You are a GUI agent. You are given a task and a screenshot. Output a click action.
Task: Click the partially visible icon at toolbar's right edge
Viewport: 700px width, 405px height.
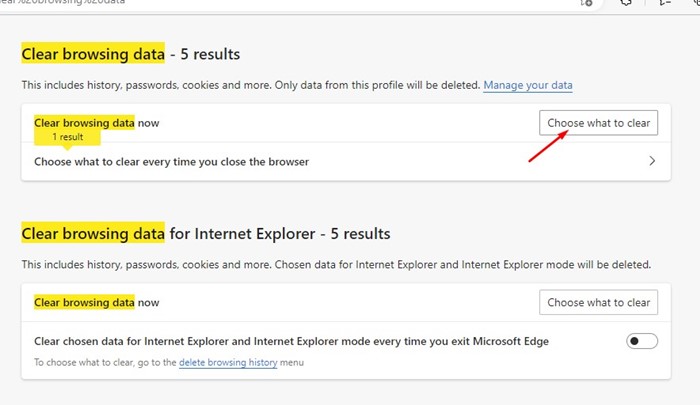click(695, 4)
